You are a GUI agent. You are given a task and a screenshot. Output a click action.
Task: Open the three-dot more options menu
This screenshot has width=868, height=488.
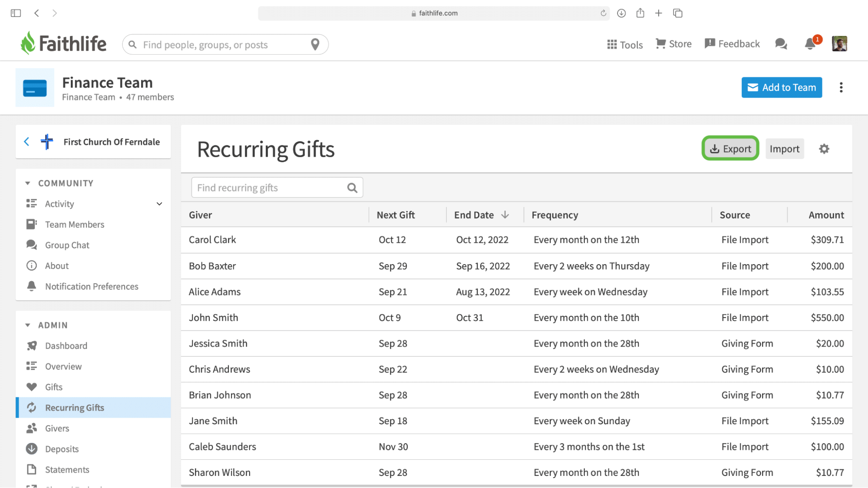841,88
